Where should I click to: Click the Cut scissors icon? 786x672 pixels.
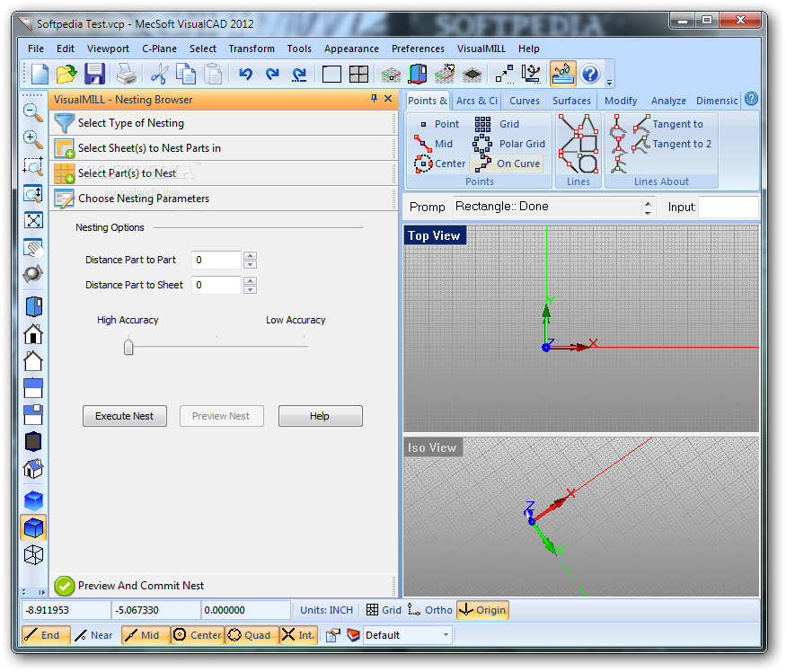[x=158, y=75]
